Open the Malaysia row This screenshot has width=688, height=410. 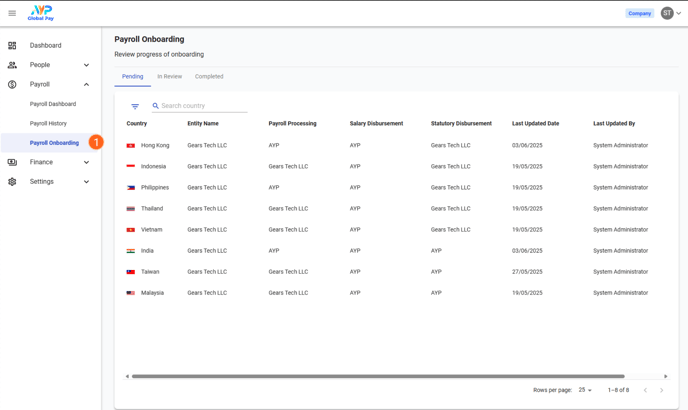(396, 293)
